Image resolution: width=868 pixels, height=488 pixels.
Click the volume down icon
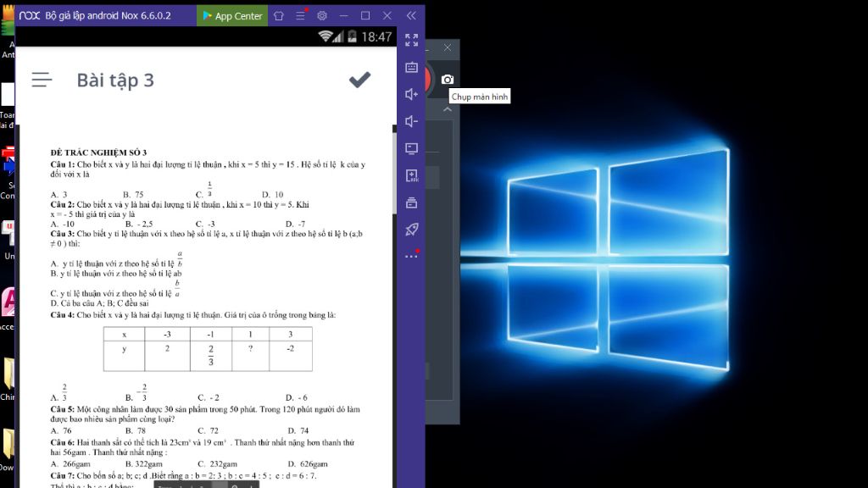tap(411, 121)
